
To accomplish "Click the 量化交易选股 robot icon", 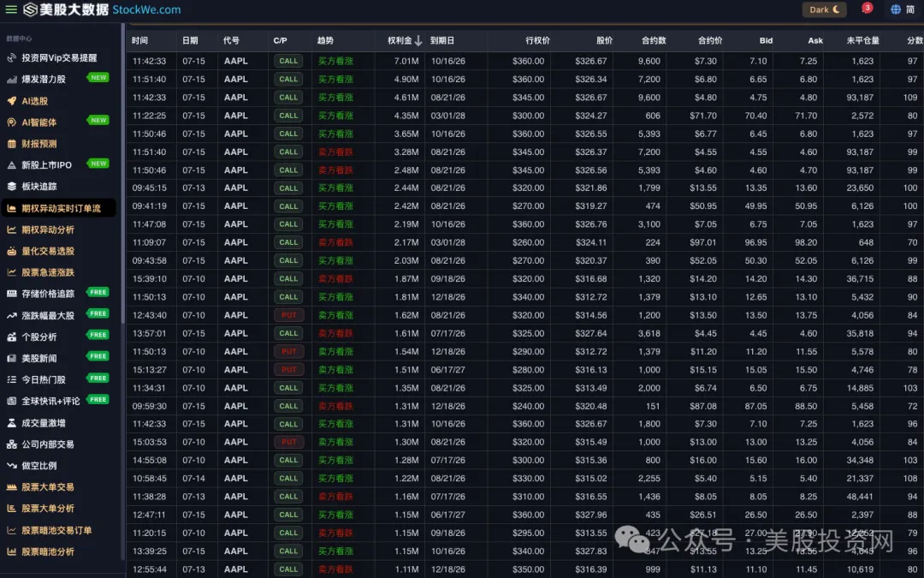I will coord(11,251).
